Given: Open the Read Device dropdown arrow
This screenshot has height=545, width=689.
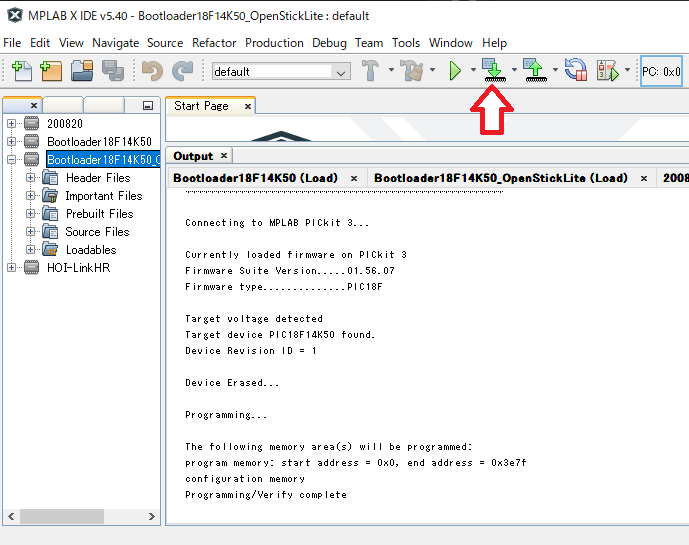Looking at the screenshot, I should click(555, 69).
